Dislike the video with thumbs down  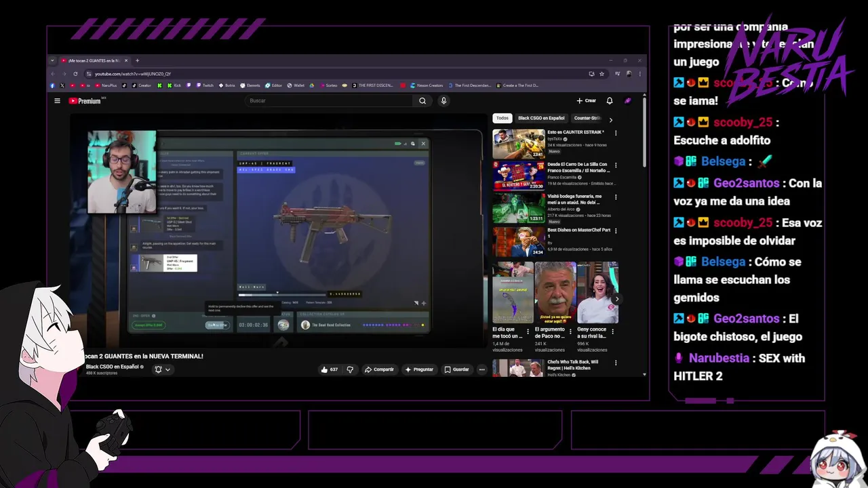(350, 369)
